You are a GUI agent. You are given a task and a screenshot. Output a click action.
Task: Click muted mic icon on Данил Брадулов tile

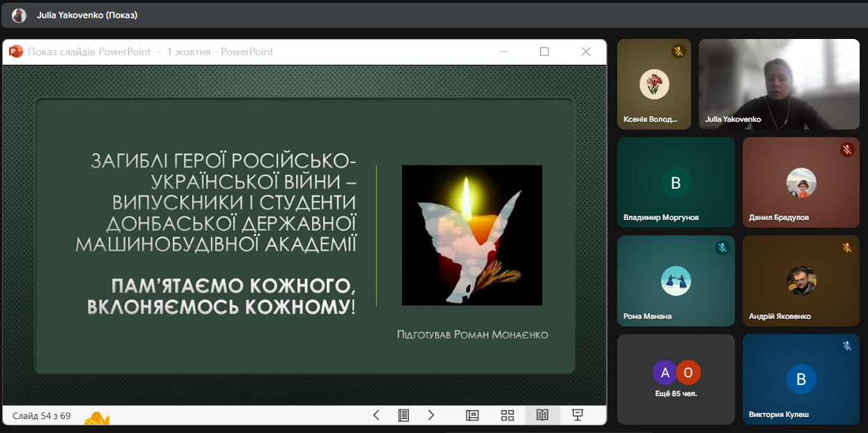click(x=847, y=150)
